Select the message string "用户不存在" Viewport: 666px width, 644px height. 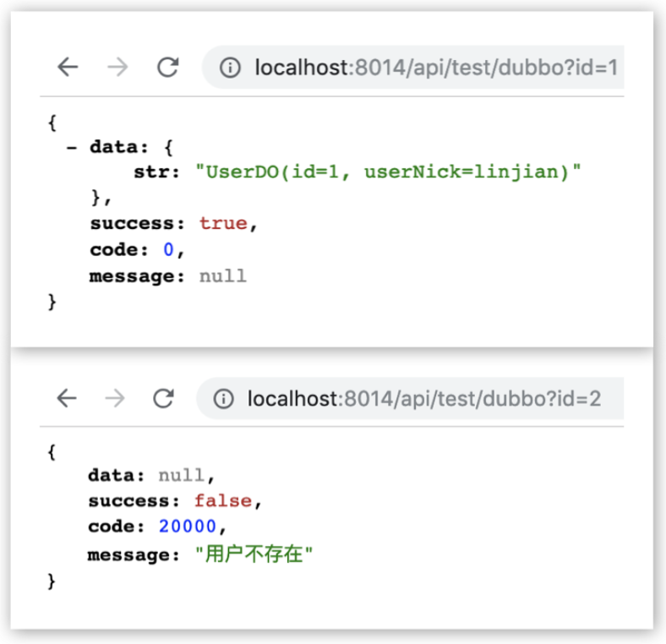(x=254, y=554)
